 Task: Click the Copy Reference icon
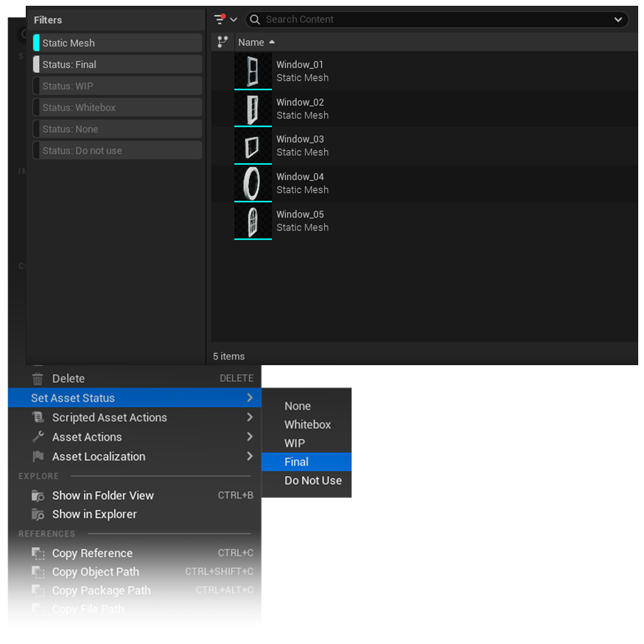click(38, 553)
